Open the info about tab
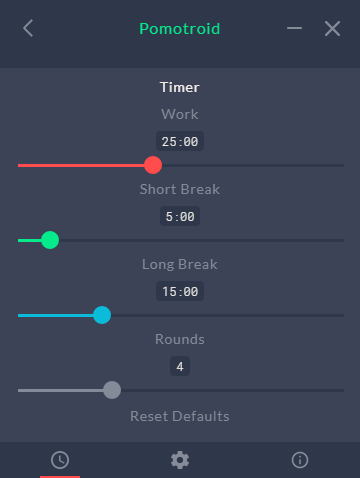 [x=300, y=460]
